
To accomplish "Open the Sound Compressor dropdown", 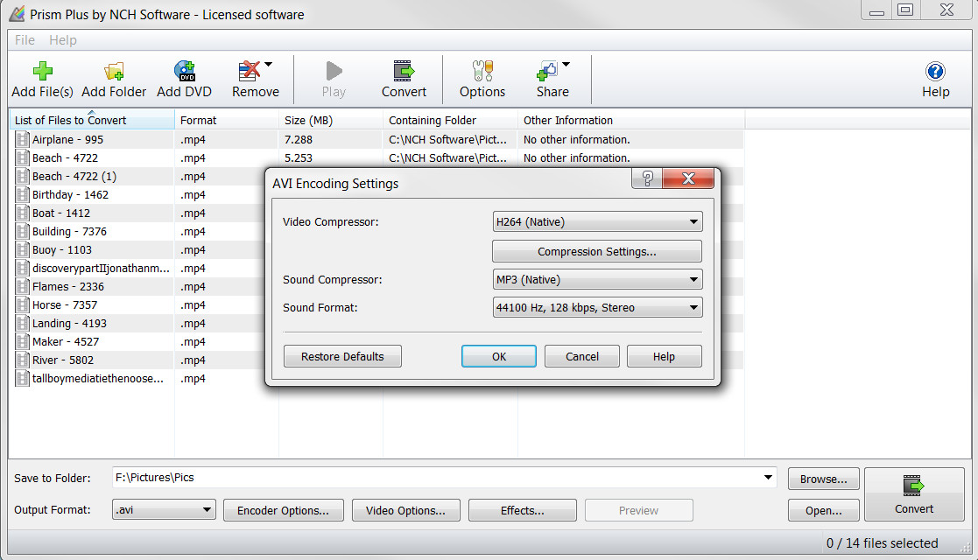I will (596, 279).
